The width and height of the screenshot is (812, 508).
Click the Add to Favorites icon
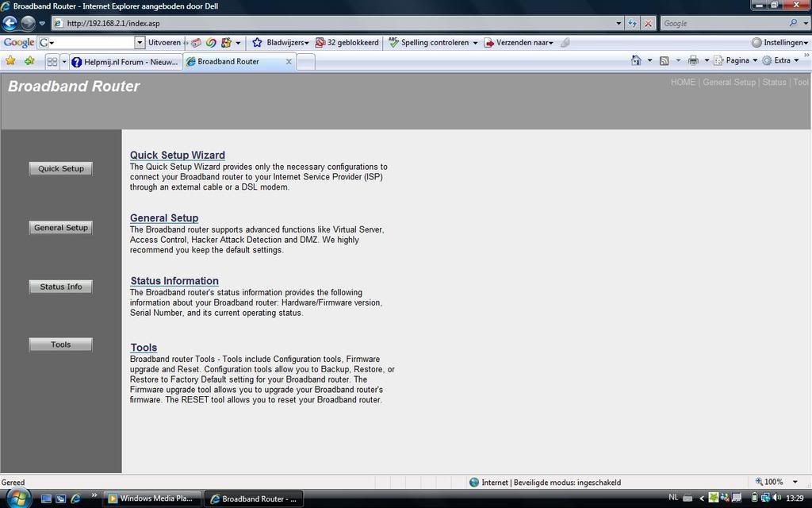pos(29,61)
